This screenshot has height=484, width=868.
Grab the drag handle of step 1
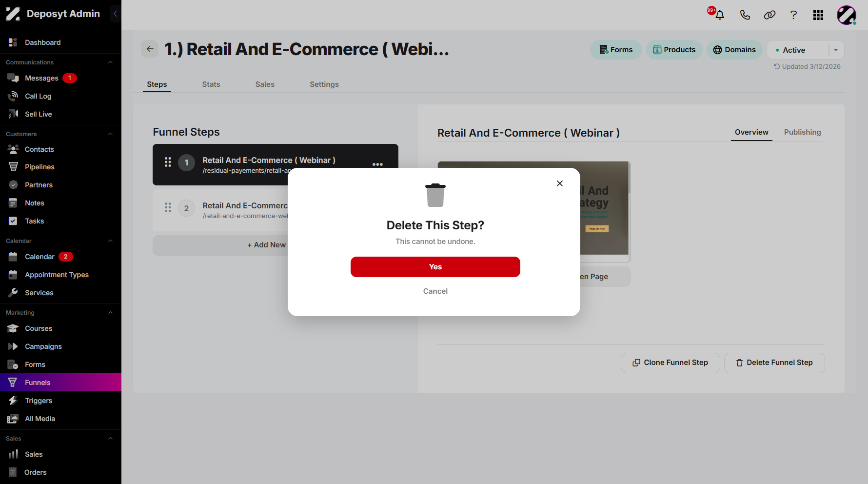[x=168, y=162]
